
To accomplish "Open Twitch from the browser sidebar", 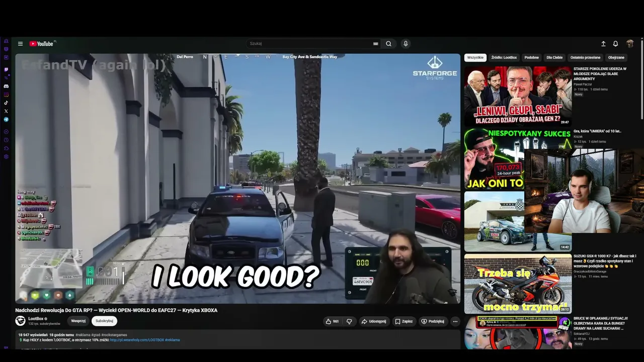I will (6, 69).
